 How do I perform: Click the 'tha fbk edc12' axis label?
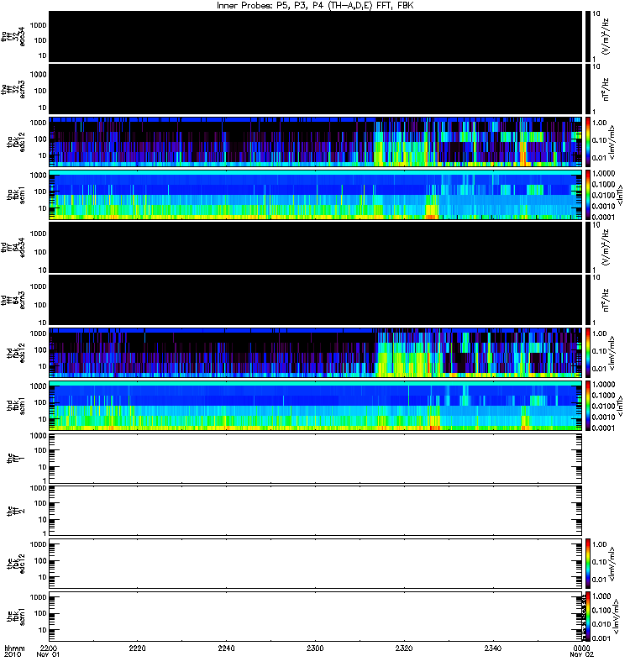(x=16, y=142)
